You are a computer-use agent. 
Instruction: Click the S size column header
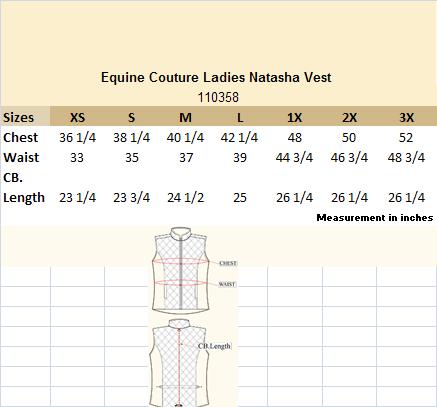click(x=132, y=117)
